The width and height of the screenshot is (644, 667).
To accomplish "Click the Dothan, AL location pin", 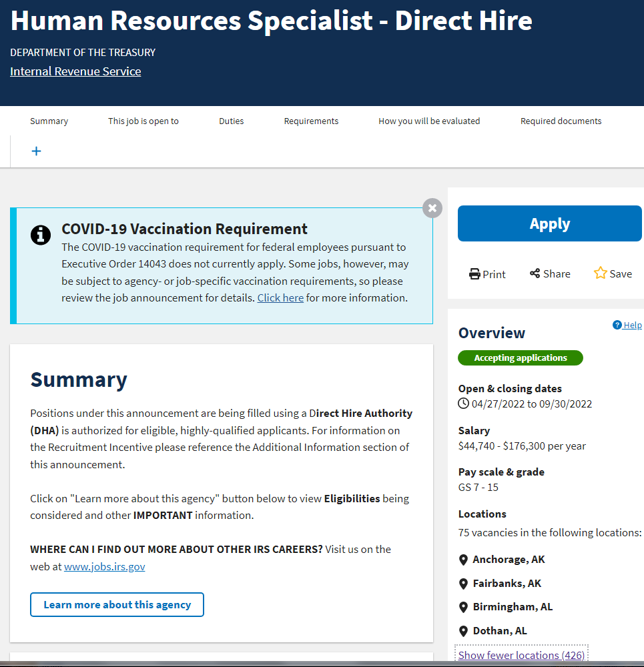I will point(464,631).
